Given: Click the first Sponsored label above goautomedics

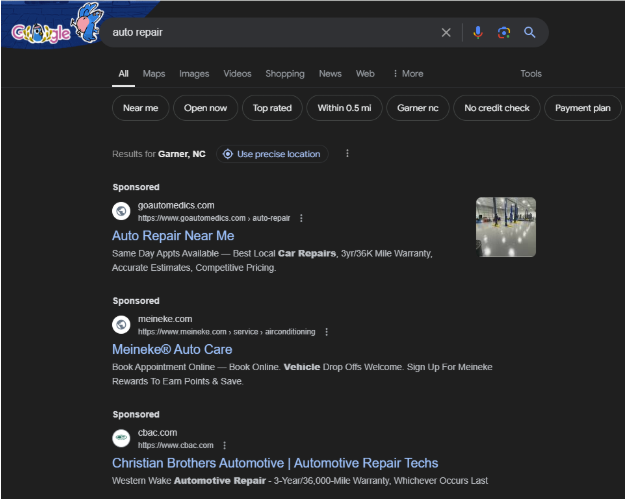Looking at the screenshot, I should point(136,187).
